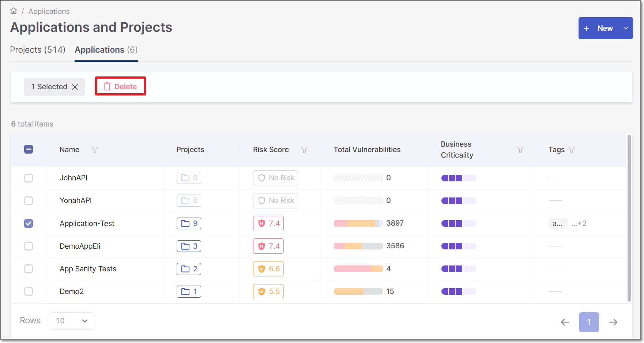This screenshot has width=644, height=343.
Task: Go to the next page with the right arrow
Action: (x=613, y=322)
